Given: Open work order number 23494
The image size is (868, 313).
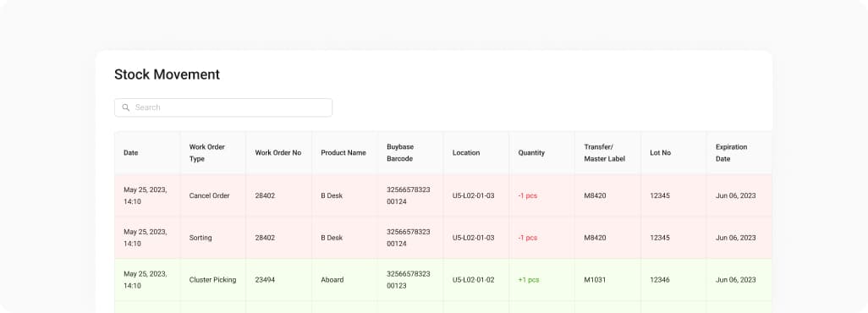Looking at the screenshot, I should (265, 280).
